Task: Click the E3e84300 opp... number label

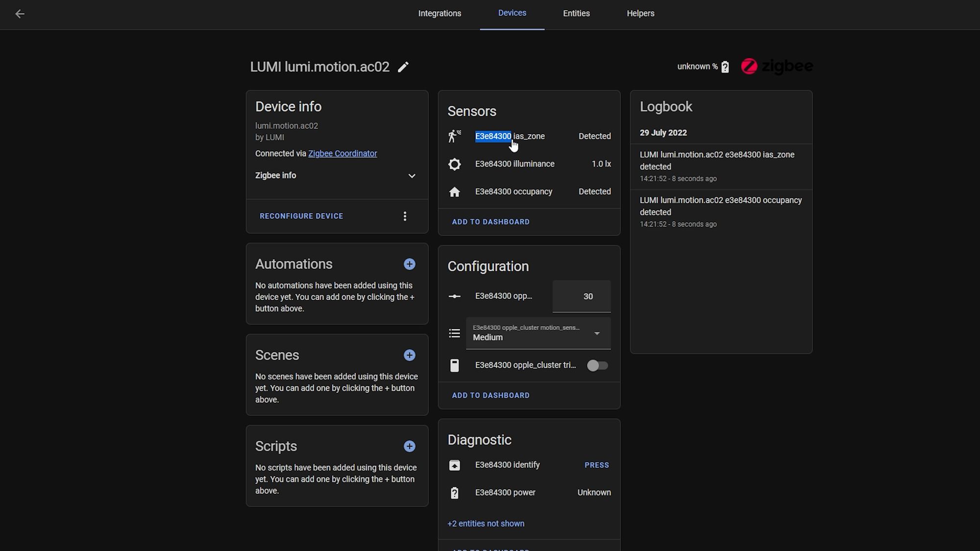Action: coord(504,296)
